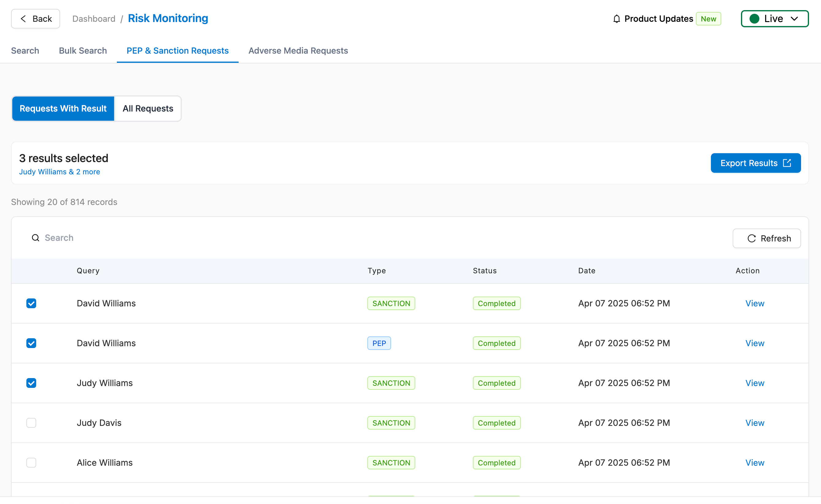Click SANCTION badge in Alice Williams row
This screenshot has height=504, width=821.
[x=391, y=463]
